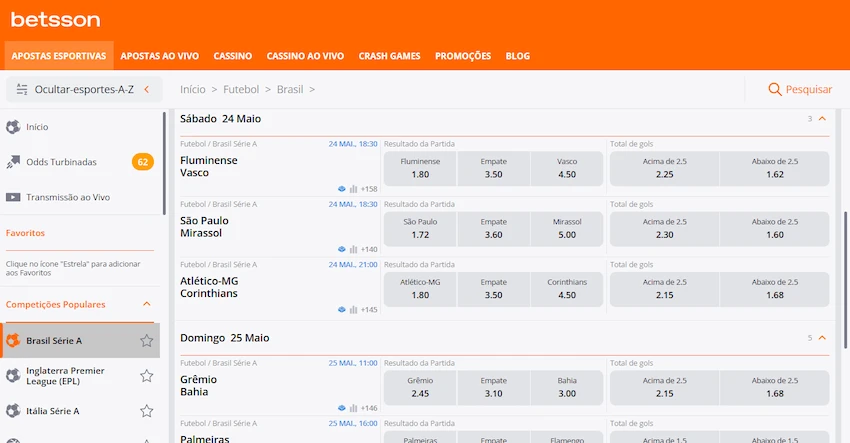Pick Abaixo de 2.5 at 1.68 for Grêmio Bahia
Screen dimensions: 850x443
coord(775,388)
